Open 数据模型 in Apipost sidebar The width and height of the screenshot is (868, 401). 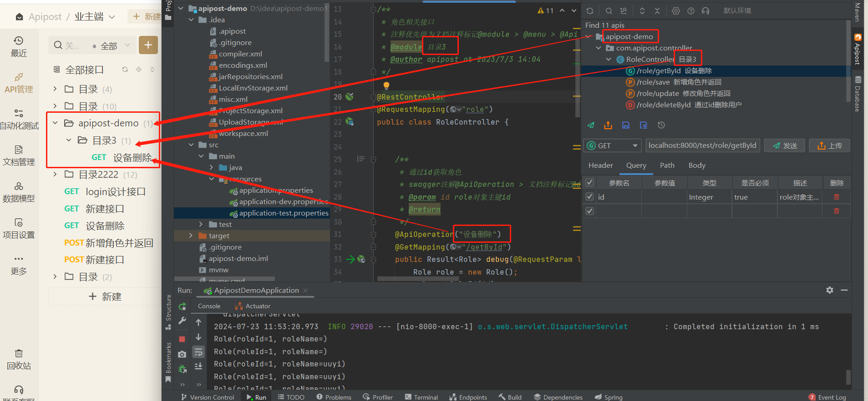tap(19, 192)
